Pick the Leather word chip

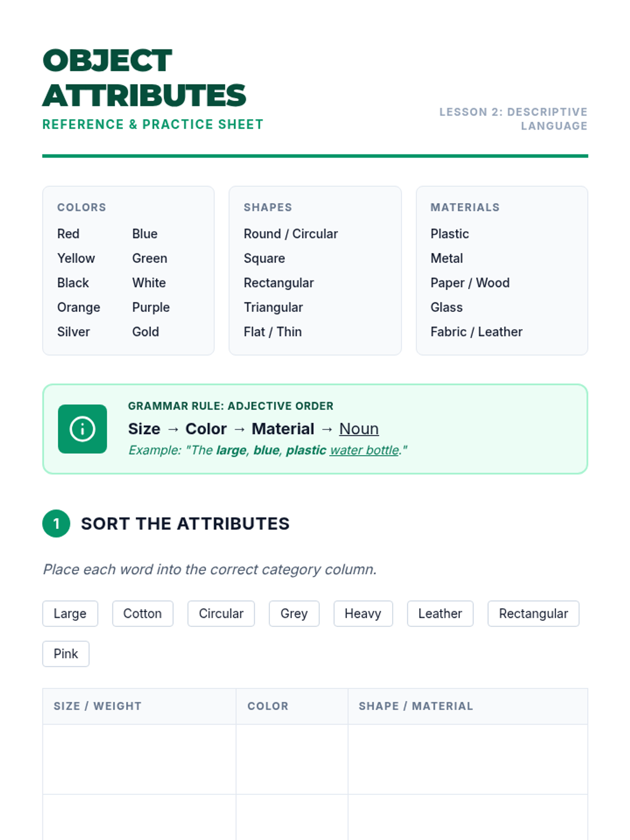(x=440, y=613)
